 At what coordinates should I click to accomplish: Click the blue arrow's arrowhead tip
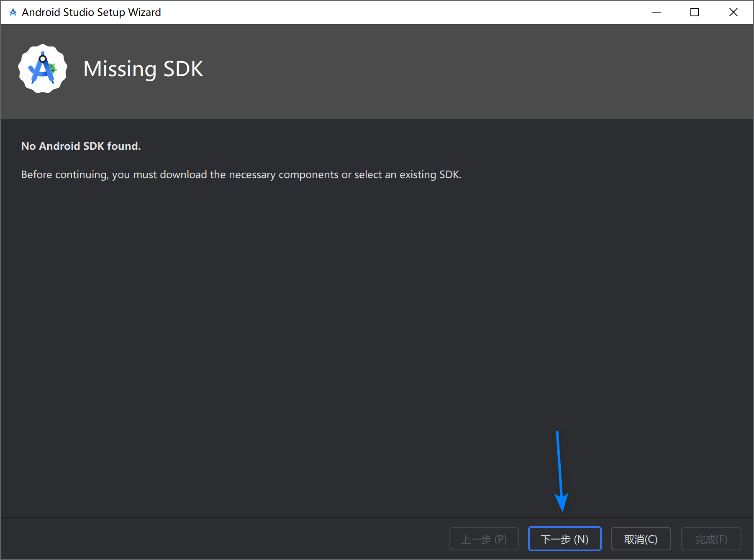pyautogui.click(x=562, y=509)
